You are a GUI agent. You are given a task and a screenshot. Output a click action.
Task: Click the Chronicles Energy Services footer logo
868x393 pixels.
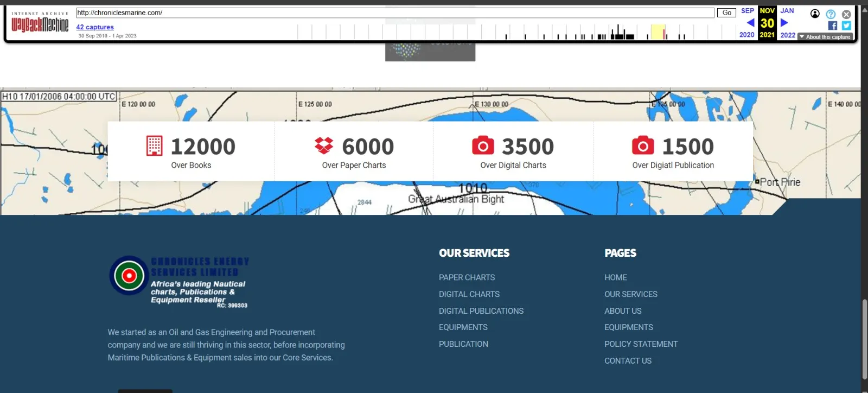[x=178, y=283]
